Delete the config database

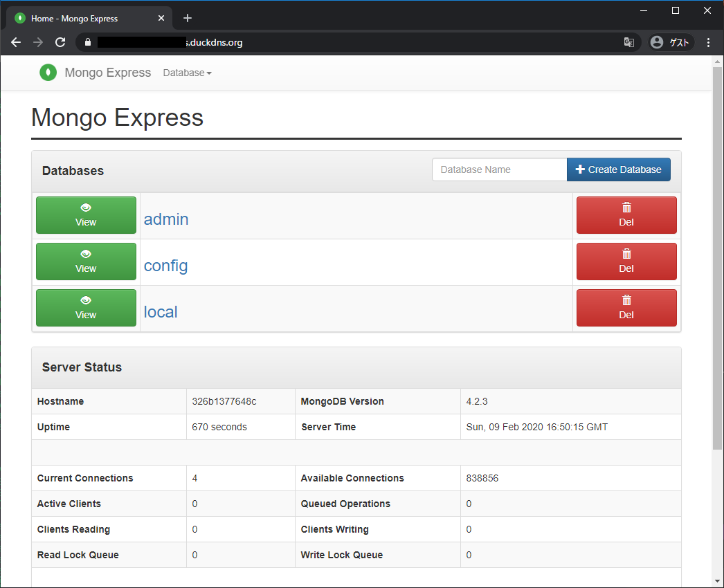626,261
